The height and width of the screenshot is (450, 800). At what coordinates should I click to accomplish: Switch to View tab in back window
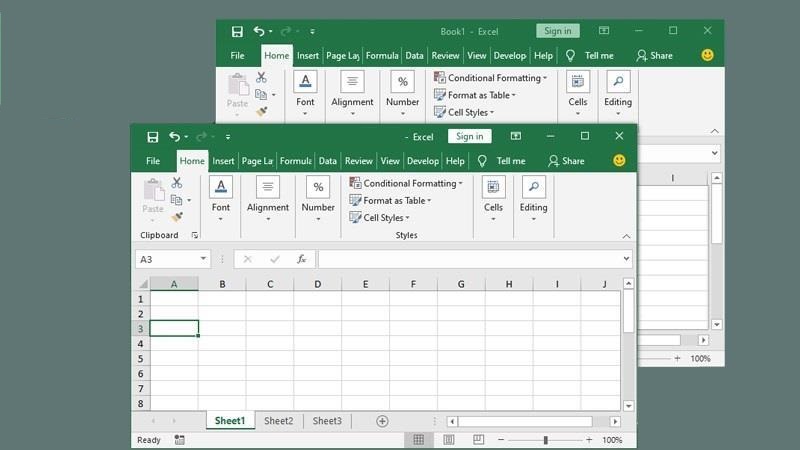(477, 55)
